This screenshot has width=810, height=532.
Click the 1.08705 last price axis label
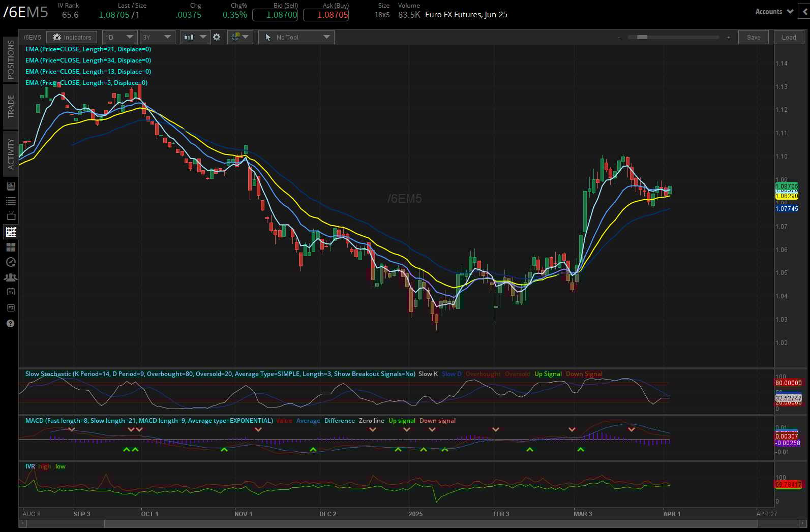[x=787, y=186]
